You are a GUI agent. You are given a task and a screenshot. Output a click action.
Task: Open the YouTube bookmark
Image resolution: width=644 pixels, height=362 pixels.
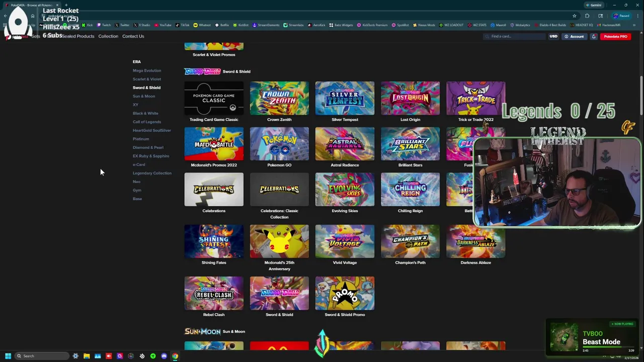(164, 25)
